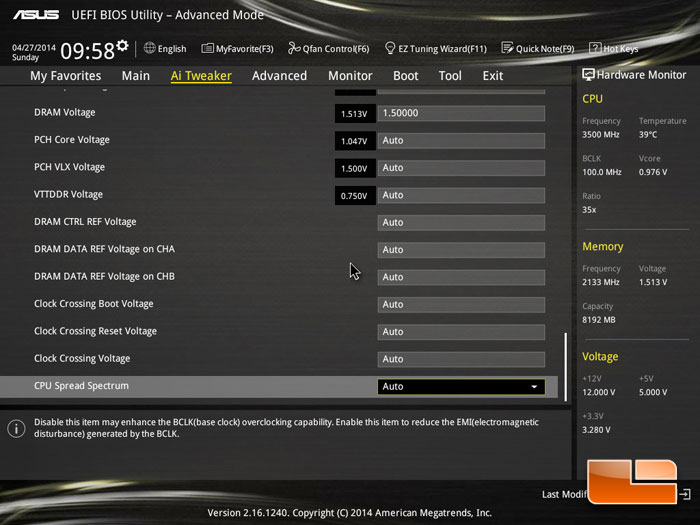The image size is (700, 525).
Task: Open the CPU Spread Spectrum dropdown
Action: tap(461, 387)
